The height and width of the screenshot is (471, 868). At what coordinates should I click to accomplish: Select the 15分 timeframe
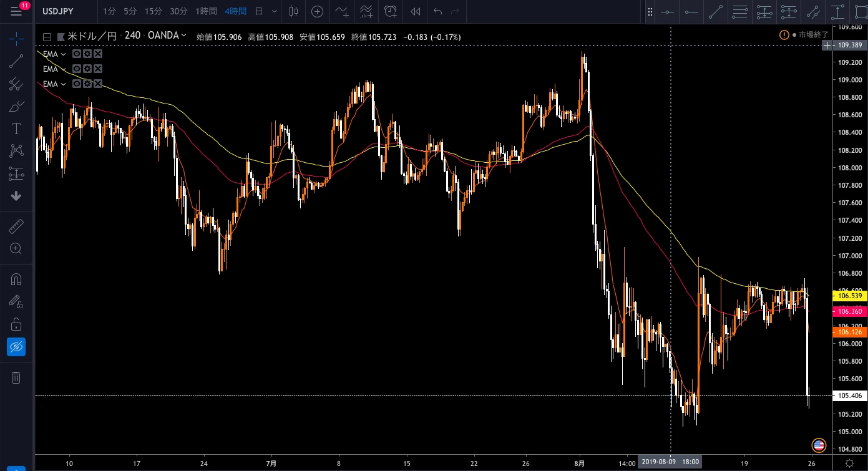tap(153, 11)
